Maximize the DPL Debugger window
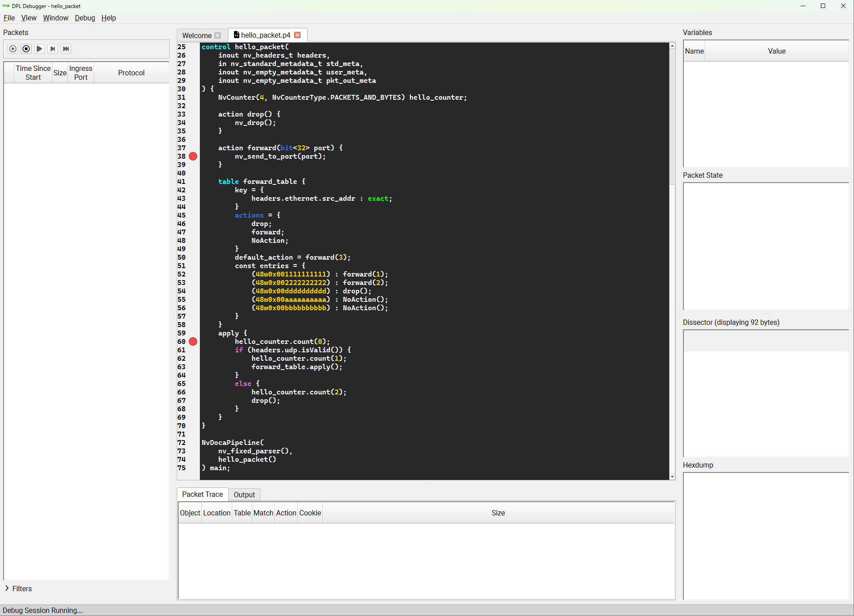 click(x=823, y=6)
